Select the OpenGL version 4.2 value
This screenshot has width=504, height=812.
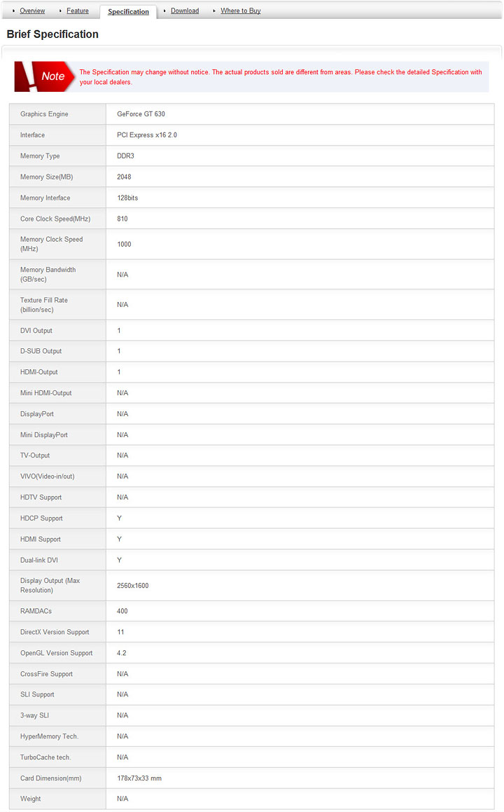pyautogui.click(x=122, y=653)
